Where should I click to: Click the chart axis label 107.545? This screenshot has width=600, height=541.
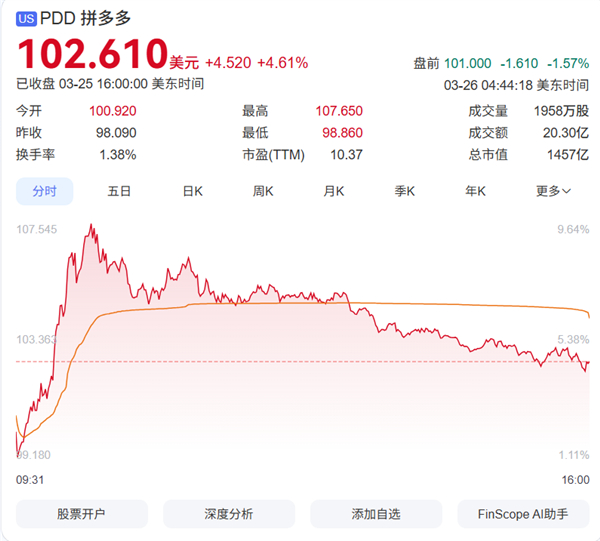[x=37, y=230]
